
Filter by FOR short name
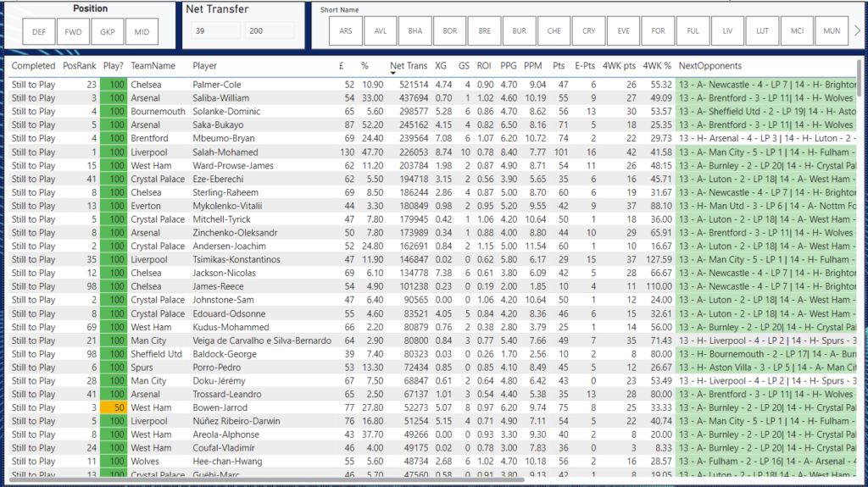click(x=658, y=31)
